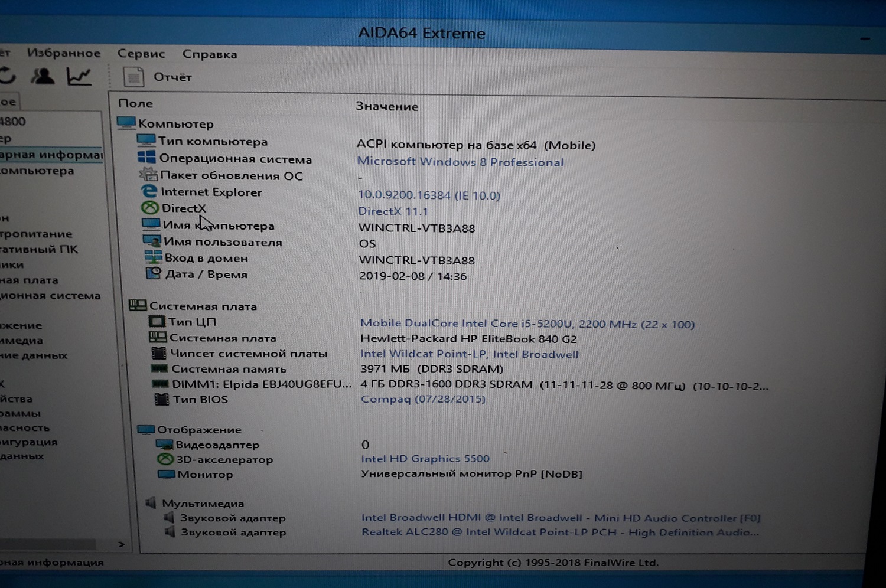Open the Intel Broadwell HDMI audio link
Image resolution: width=886 pixels, height=588 pixels.
(561, 518)
